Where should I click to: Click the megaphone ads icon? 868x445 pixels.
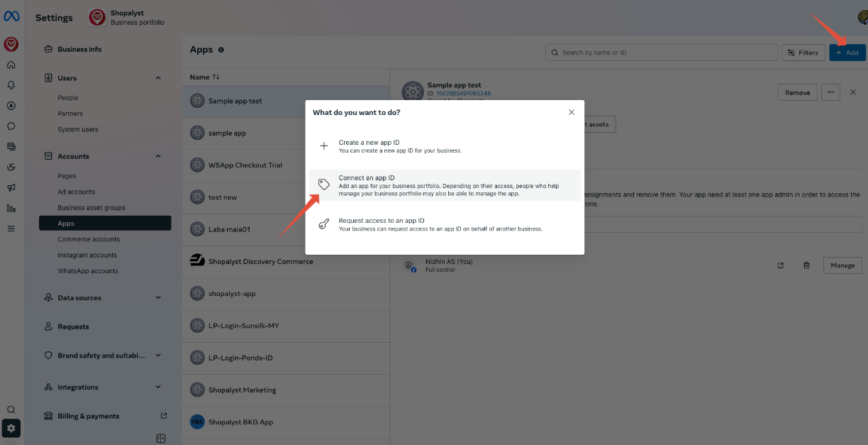pyautogui.click(x=11, y=187)
